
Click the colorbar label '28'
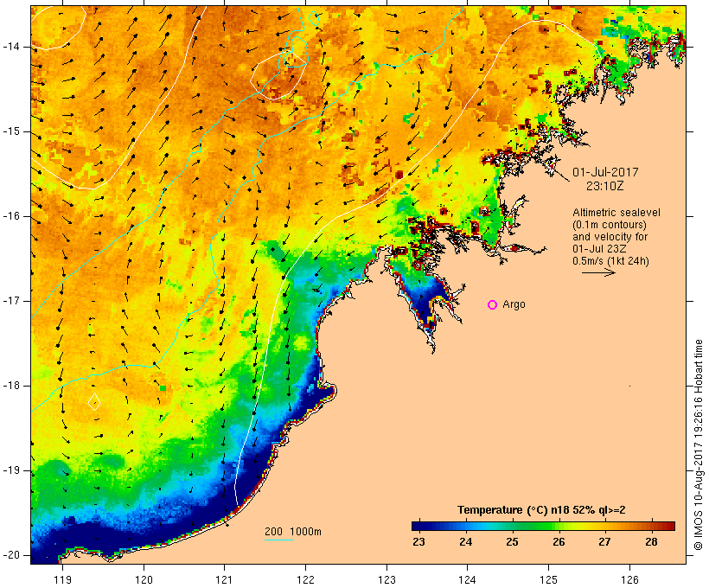[x=652, y=542]
